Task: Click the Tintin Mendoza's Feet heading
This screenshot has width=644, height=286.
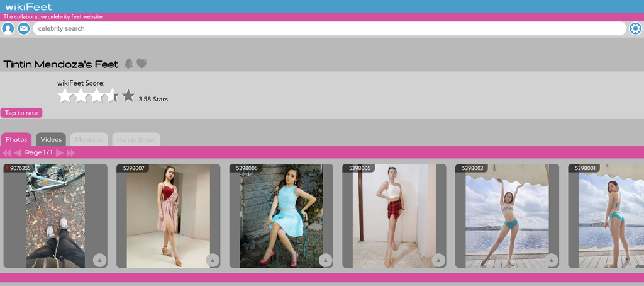Action: click(x=61, y=64)
